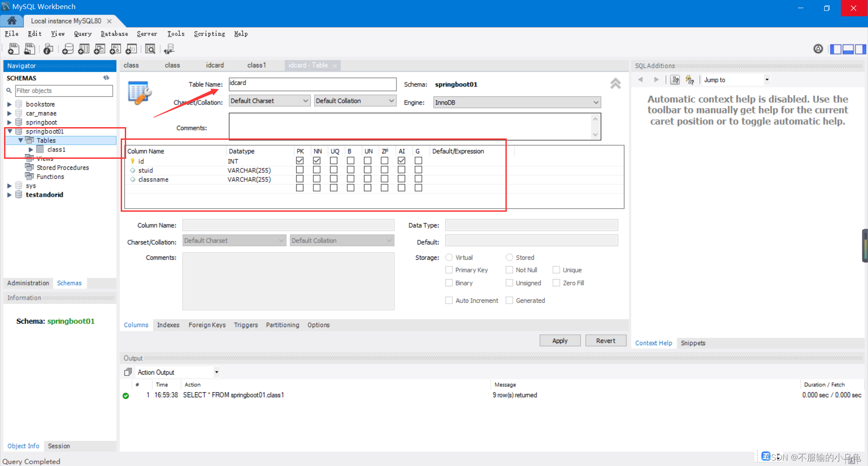Toggle the bottom output panel visibility

coord(848,49)
